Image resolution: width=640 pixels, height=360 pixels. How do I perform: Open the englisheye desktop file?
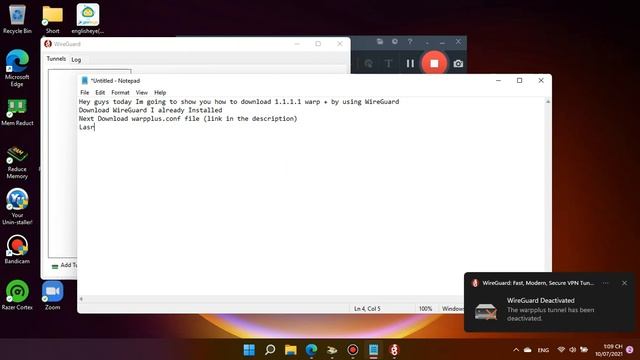[x=88, y=19]
